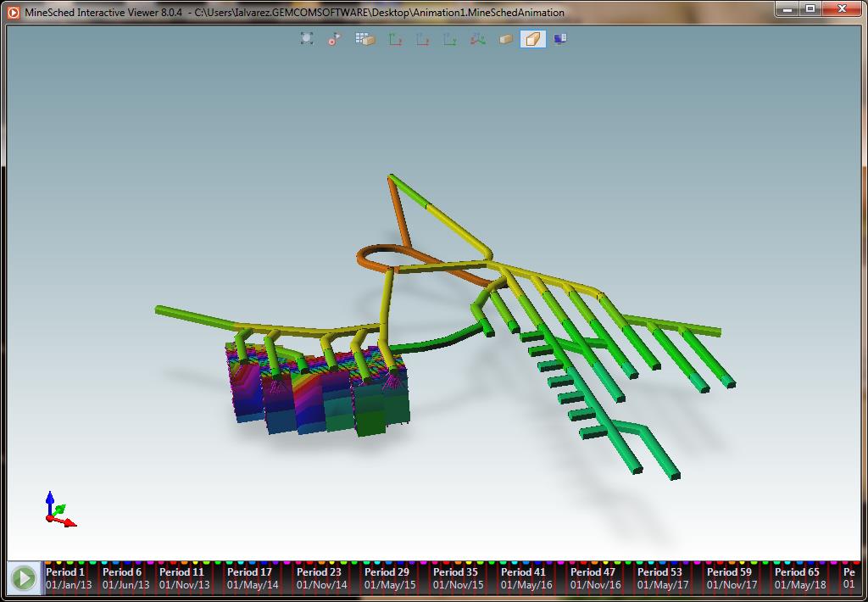The image size is (868, 602).
Task: Select the zoom extents tool
Action: 306,38
